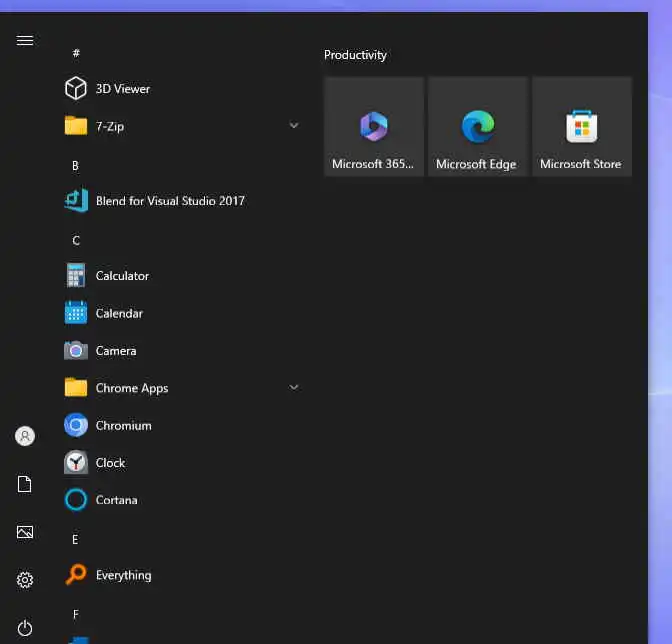Click the 'Calculator' label
Viewport: 672px width, 644px height.
122,276
